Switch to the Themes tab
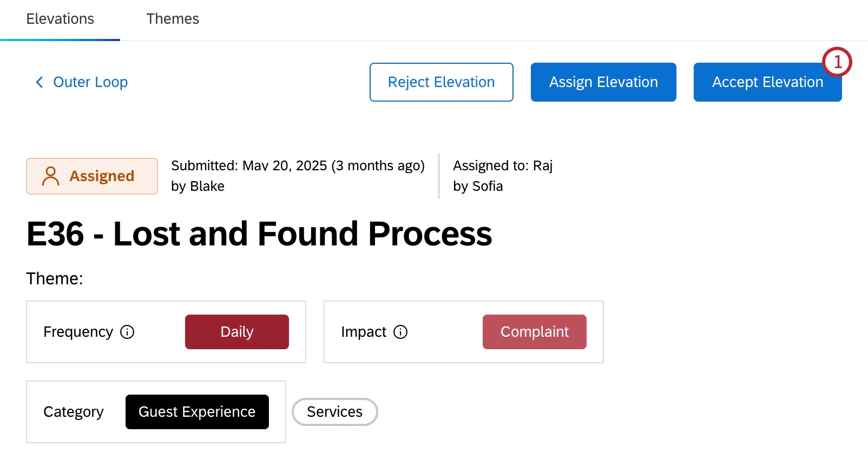The image size is (868, 453). coord(172,18)
